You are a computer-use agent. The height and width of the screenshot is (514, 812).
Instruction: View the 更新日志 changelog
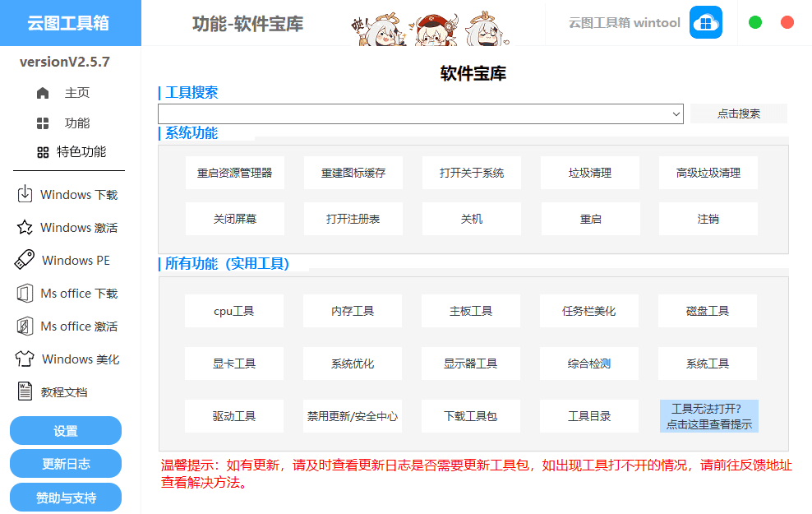coord(65,463)
